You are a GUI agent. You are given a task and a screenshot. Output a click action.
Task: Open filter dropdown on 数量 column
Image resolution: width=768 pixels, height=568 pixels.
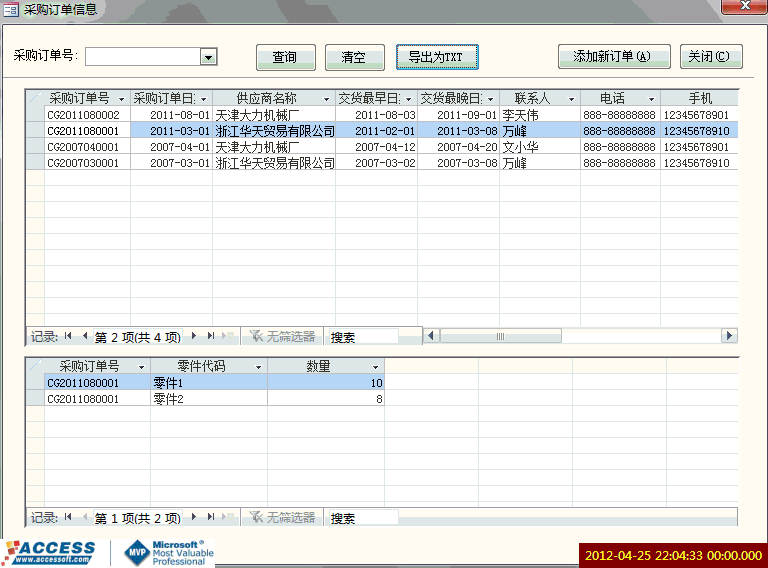point(376,367)
